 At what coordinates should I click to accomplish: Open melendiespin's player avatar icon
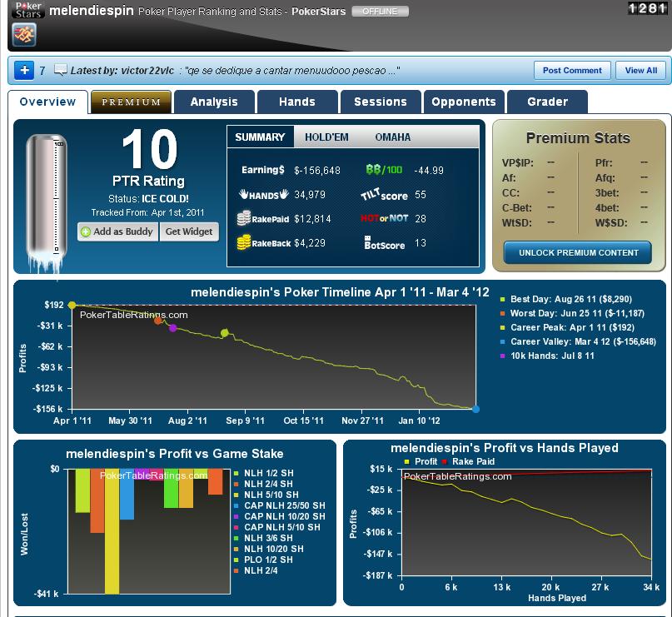24,35
